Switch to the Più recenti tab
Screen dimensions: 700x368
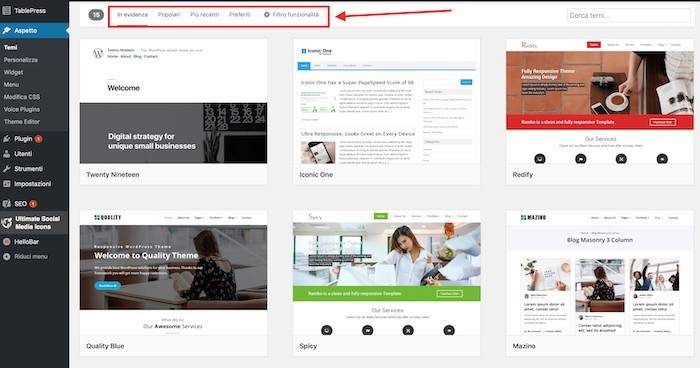204,15
